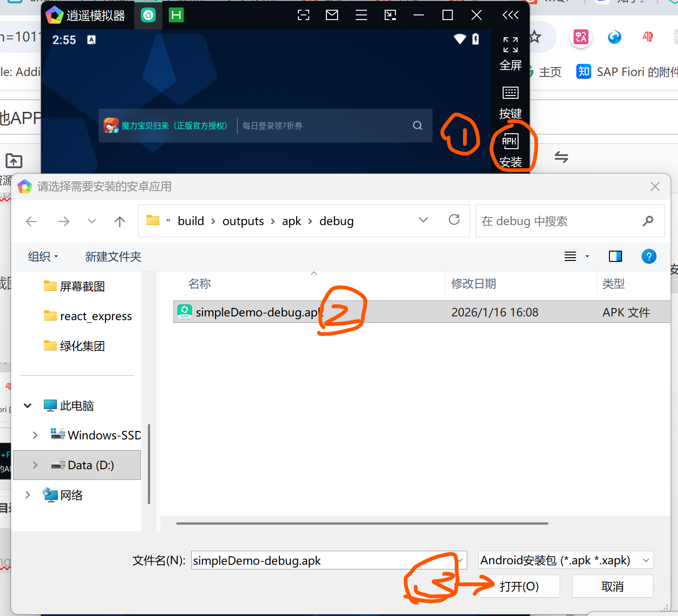Close the file selection dialog
Image resolution: width=678 pixels, height=616 pixels.
pyautogui.click(x=655, y=186)
